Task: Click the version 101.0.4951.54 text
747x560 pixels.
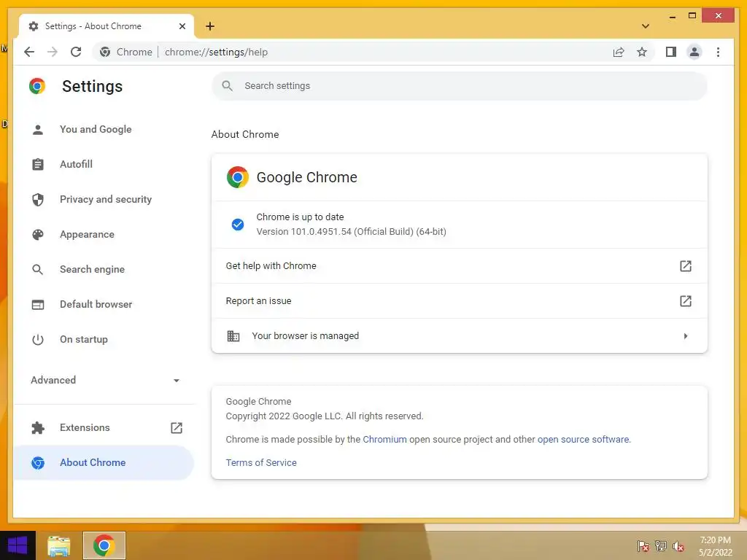Action: [351, 231]
